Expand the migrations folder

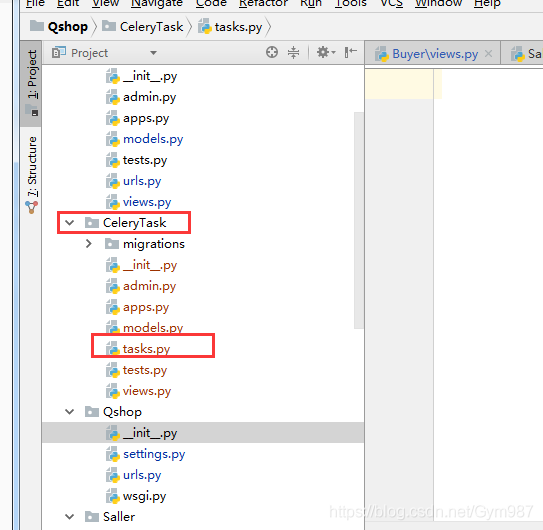point(89,244)
